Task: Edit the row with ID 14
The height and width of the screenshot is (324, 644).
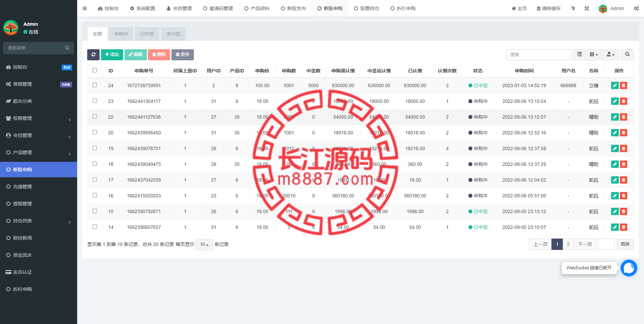Action: pos(615,227)
